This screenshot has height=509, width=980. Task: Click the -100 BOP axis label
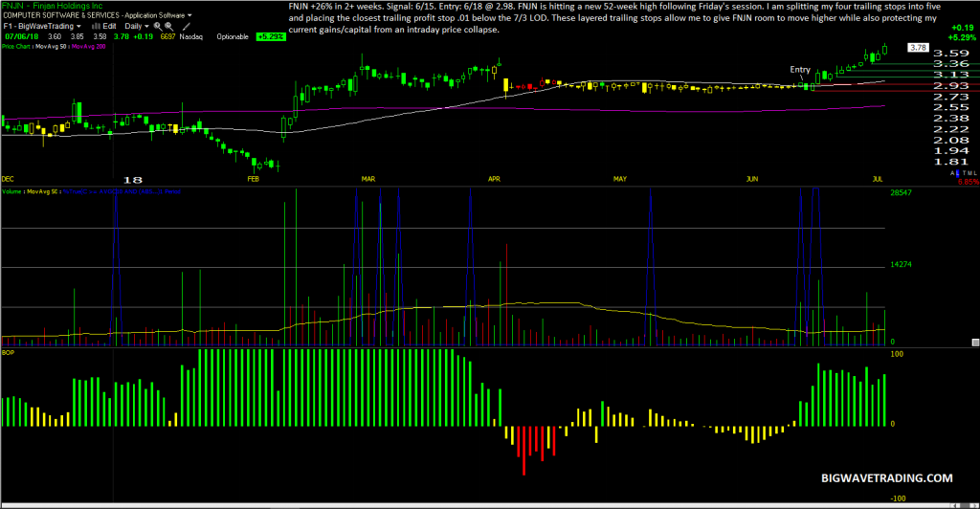(898, 498)
